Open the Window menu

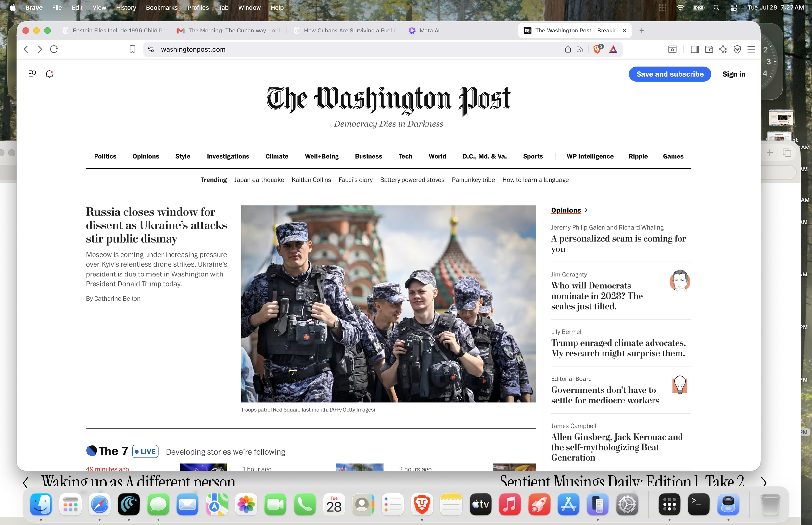(249, 7)
